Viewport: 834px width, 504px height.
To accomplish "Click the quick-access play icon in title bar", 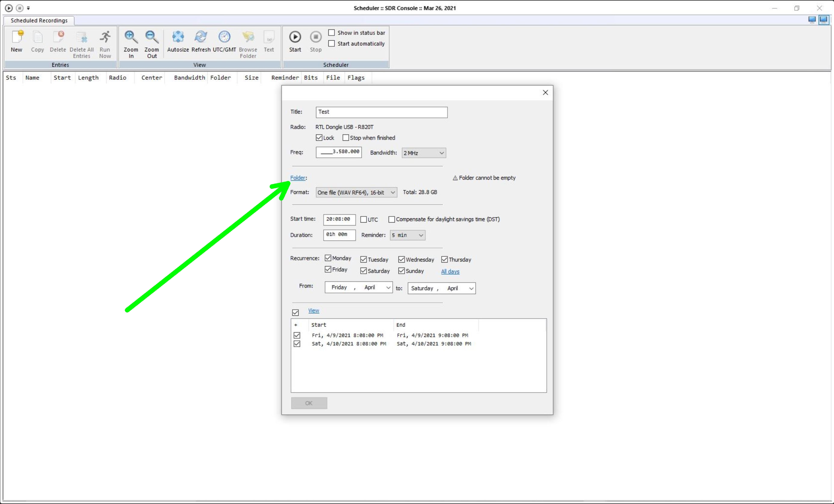I will click(x=9, y=8).
